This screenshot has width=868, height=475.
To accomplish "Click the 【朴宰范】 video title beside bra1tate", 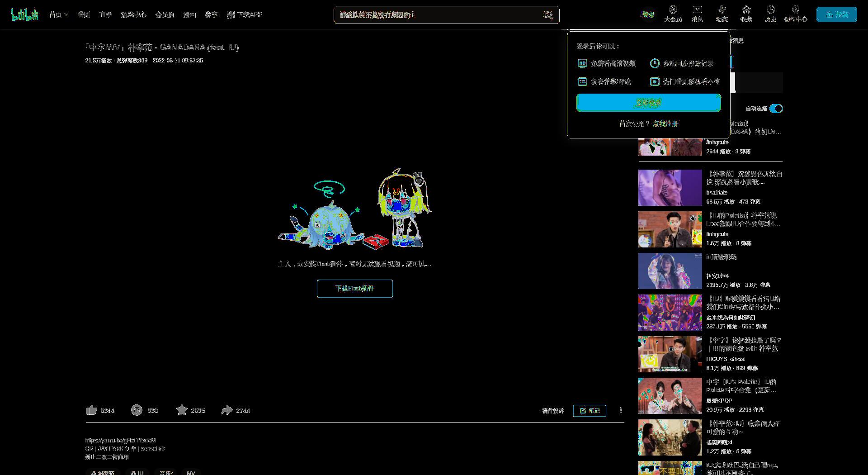I will click(744, 178).
